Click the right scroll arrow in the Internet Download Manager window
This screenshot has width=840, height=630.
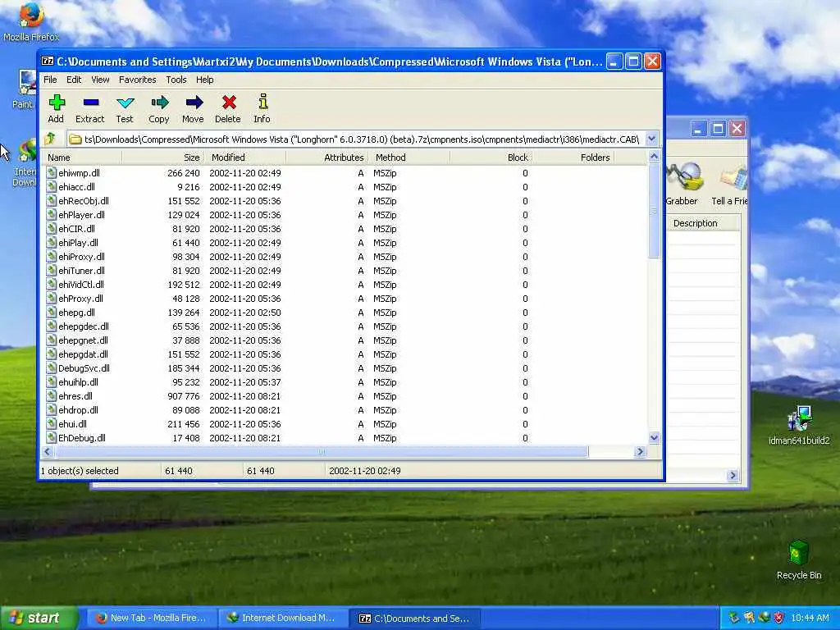(x=733, y=475)
